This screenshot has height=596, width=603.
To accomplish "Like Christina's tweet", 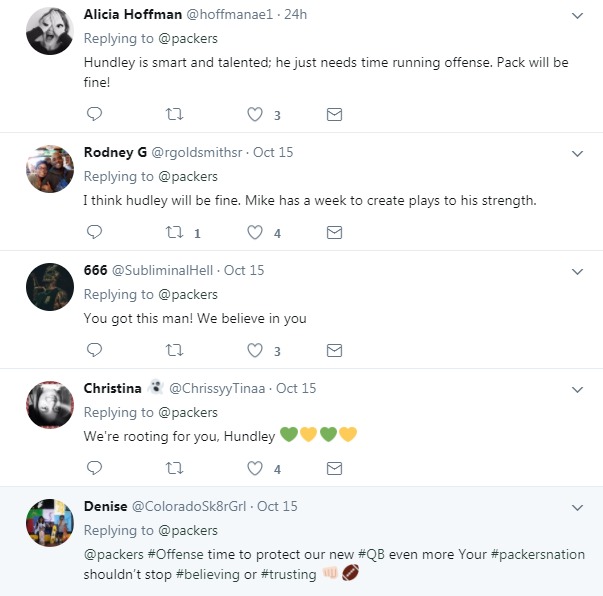I will pyautogui.click(x=255, y=468).
